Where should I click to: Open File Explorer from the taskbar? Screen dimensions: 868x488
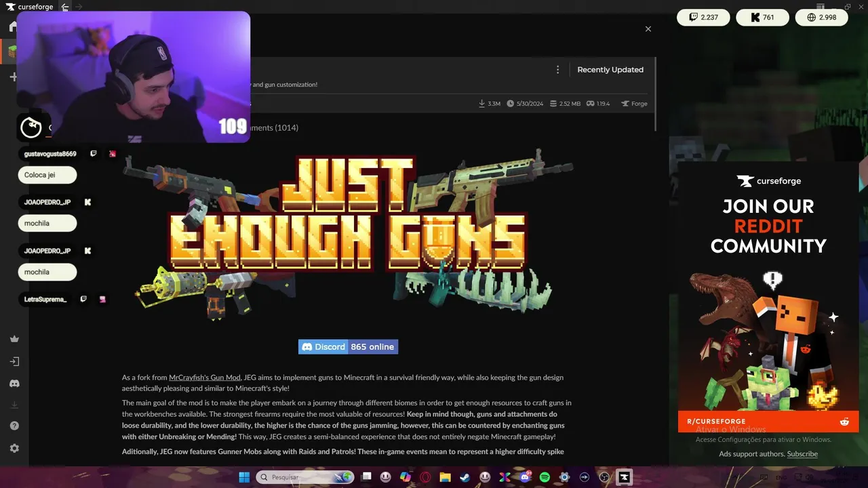pyautogui.click(x=446, y=477)
